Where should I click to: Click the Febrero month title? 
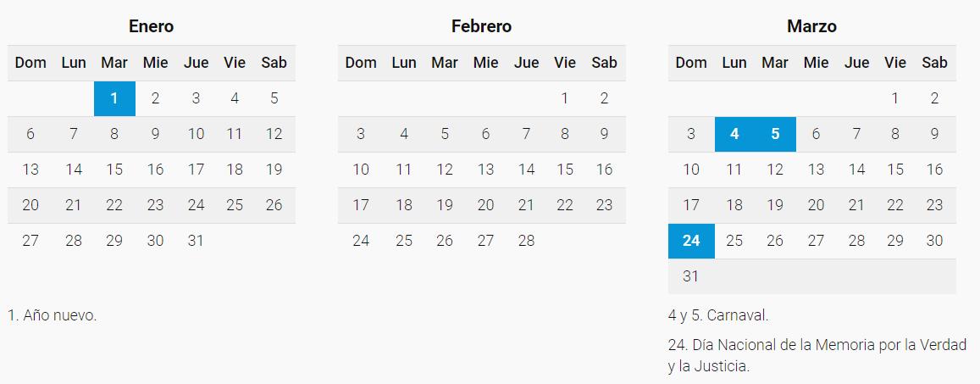tap(481, 26)
